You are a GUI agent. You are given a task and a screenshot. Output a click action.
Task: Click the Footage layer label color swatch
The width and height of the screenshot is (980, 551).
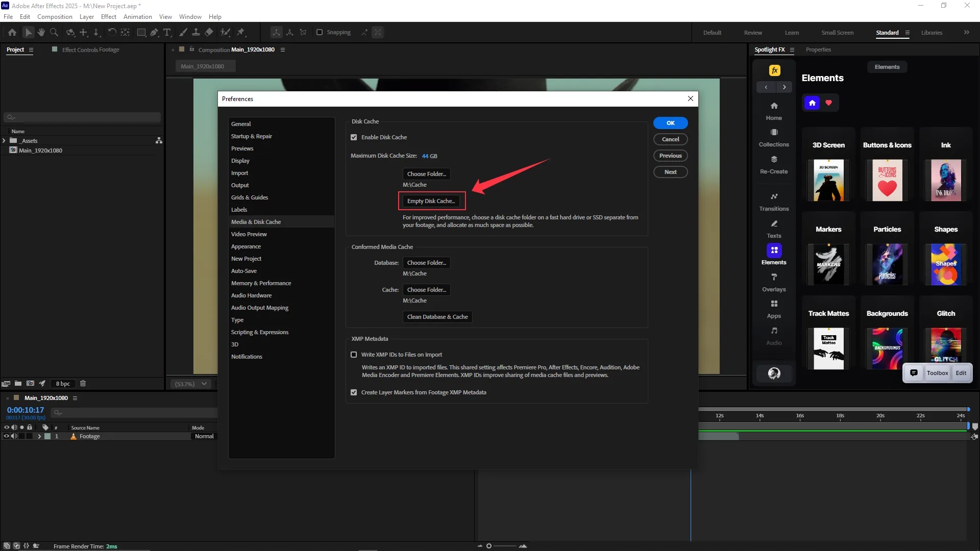[x=47, y=436]
